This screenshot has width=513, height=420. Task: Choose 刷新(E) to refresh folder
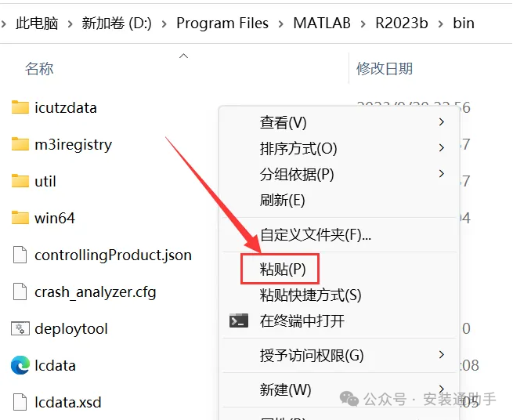(x=339, y=200)
